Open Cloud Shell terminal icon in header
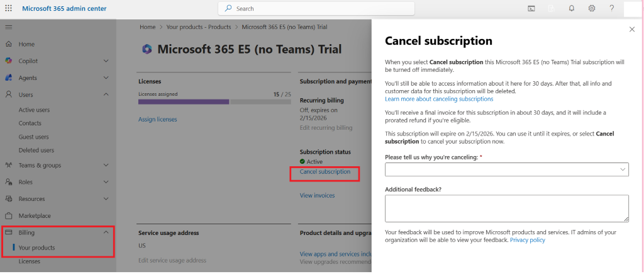Screen dimensions: 644x274 coord(531,8)
